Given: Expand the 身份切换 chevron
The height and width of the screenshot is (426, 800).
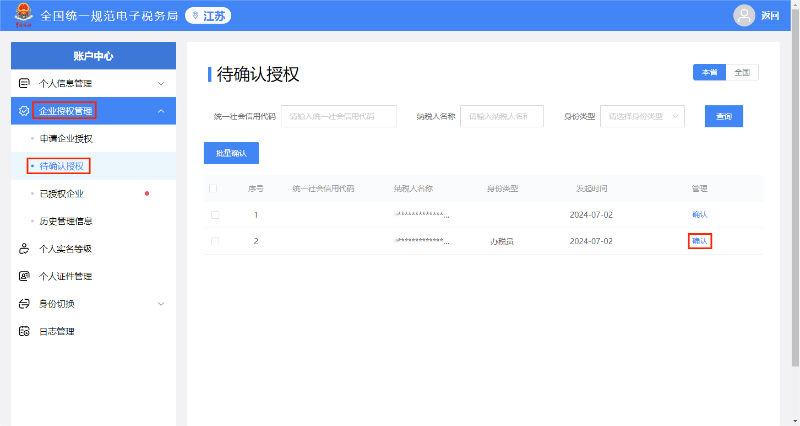Looking at the screenshot, I should coord(161,304).
